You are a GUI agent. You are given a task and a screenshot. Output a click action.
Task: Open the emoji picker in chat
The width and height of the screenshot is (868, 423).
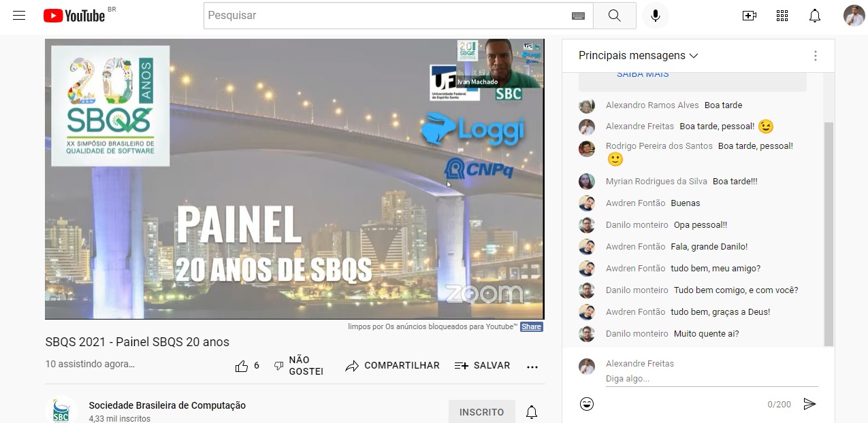click(x=587, y=404)
